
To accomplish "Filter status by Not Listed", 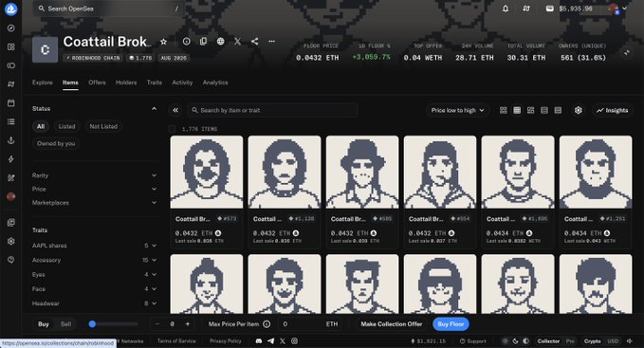I will [103, 126].
